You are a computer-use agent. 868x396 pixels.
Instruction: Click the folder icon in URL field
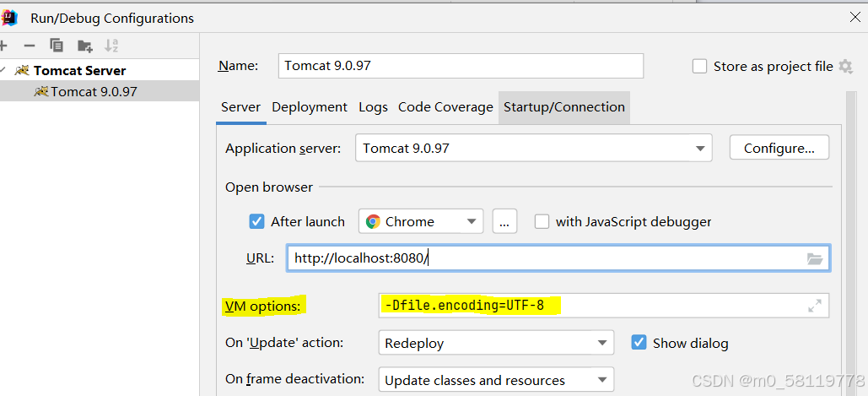814,259
